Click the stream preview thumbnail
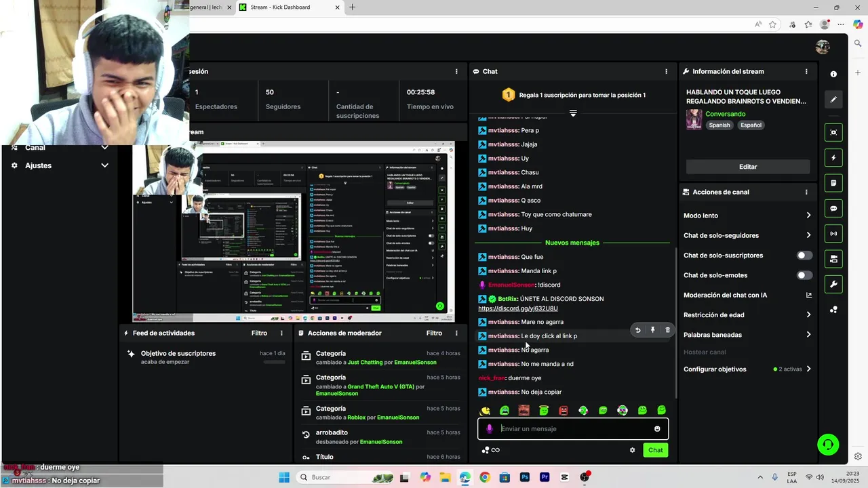 pyautogui.click(x=294, y=232)
